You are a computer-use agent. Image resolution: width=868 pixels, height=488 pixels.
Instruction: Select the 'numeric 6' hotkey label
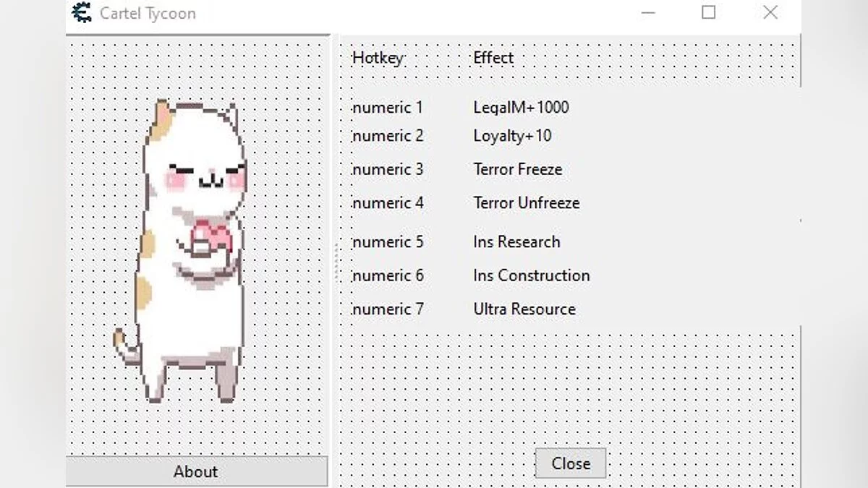[x=388, y=275]
